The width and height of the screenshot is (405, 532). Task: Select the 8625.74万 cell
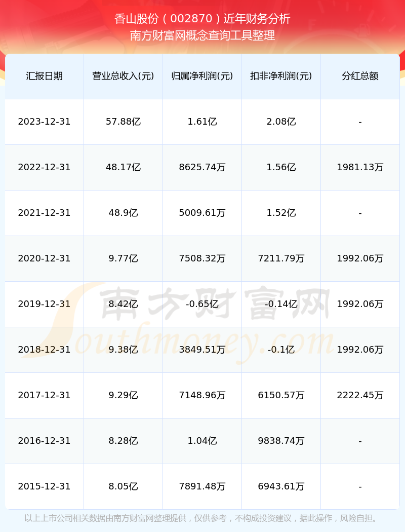tap(202, 167)
